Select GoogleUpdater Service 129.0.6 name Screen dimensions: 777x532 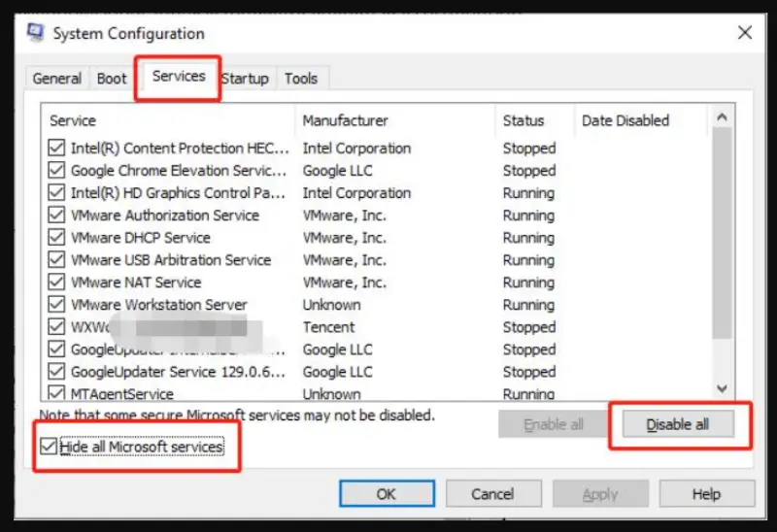pos(179,372)
